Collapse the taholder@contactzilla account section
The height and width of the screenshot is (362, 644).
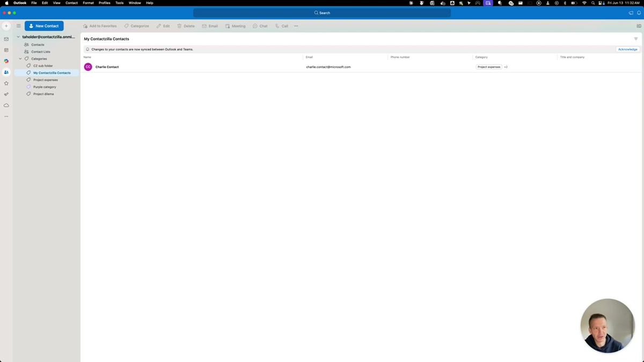point(18,36)
